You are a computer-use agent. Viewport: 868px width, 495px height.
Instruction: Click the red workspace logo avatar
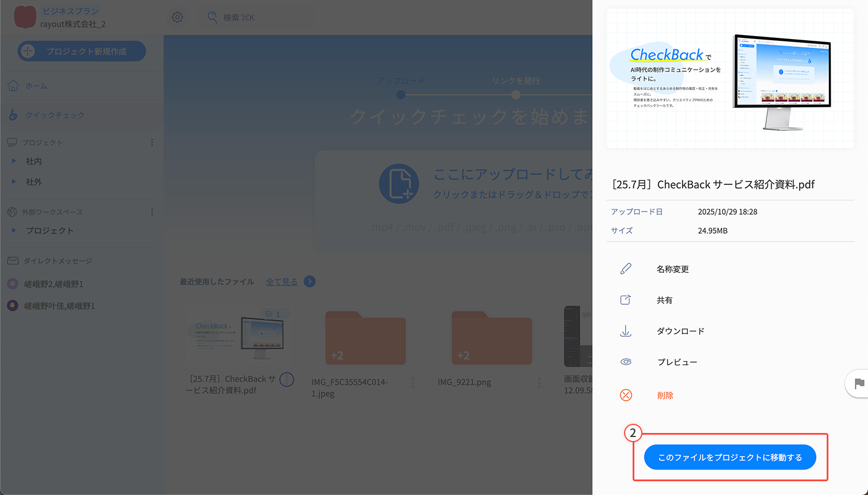click(25, 17)
